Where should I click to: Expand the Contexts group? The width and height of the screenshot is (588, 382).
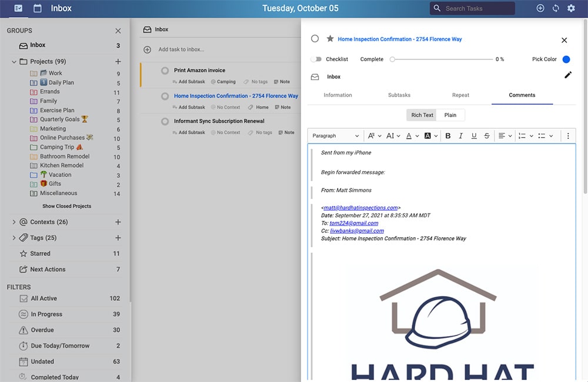tap(14, 222)
